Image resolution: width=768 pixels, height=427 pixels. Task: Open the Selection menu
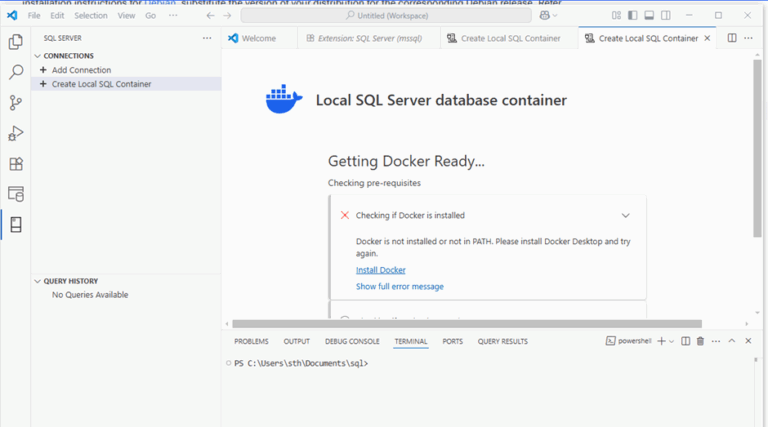pyautogui.click(x=91, y=16)
